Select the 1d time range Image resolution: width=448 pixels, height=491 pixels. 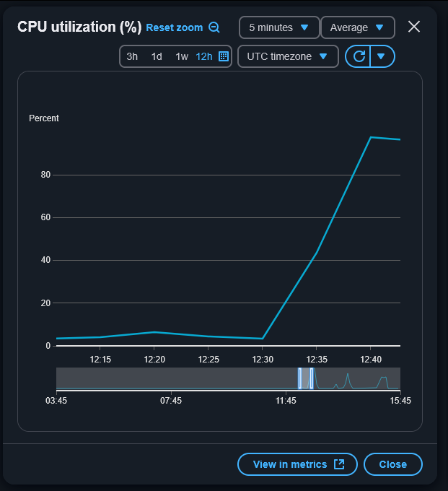pyautogui.click(x=157, y=56)
